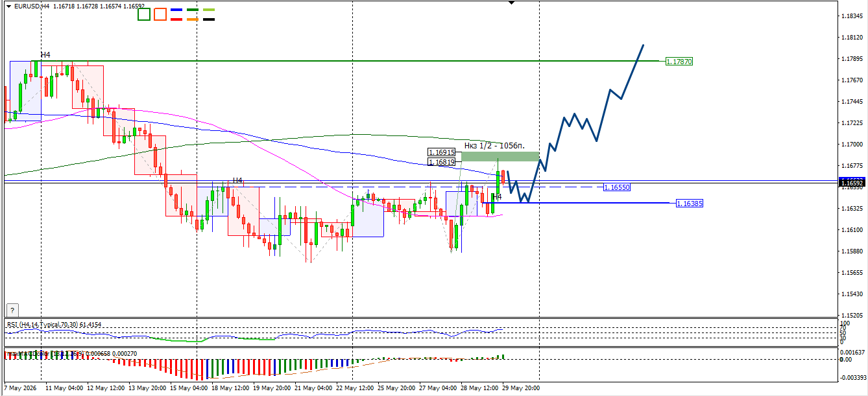Click the 1.16550 dashed level label
This screenshot has height=396, width=868.
tap(616, 187)
